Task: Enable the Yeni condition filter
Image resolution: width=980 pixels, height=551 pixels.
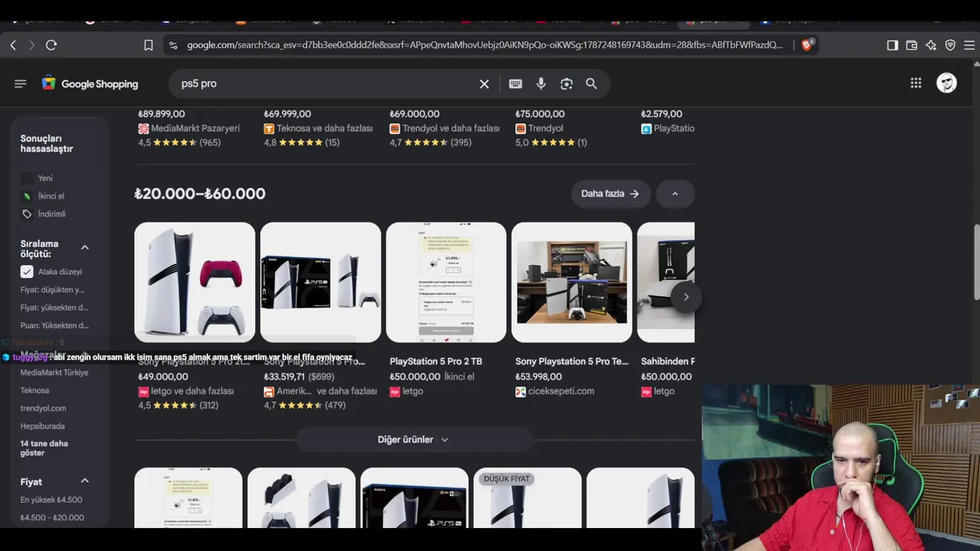Action: [45, 178]
